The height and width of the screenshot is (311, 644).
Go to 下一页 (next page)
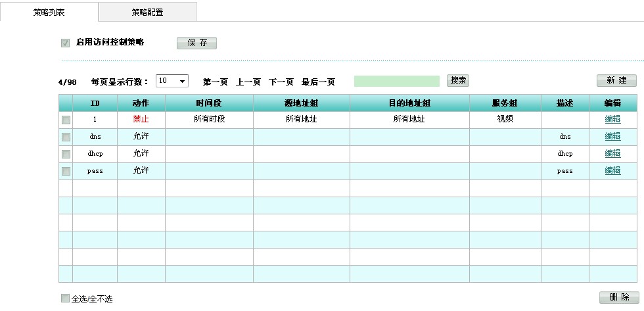coord(281,82)
